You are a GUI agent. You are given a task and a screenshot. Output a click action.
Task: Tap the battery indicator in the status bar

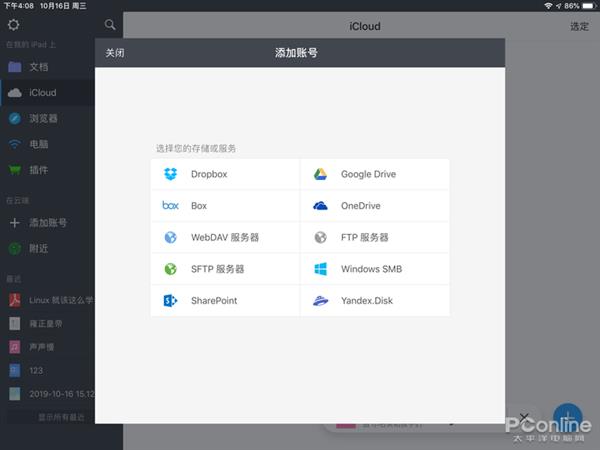[x=589, y=6]
